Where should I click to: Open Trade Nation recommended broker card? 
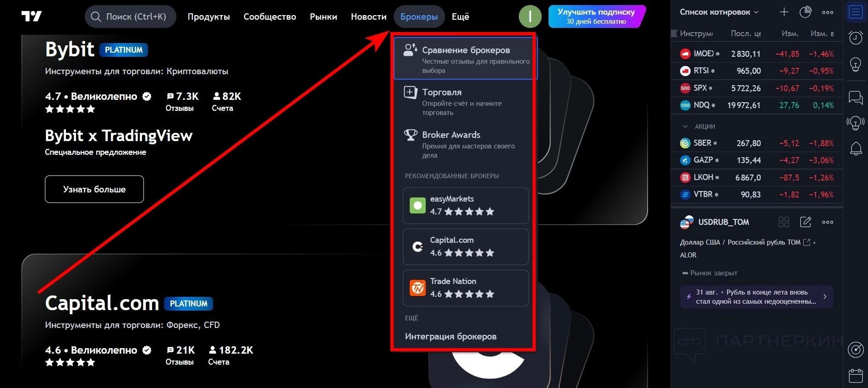[466, 288]
